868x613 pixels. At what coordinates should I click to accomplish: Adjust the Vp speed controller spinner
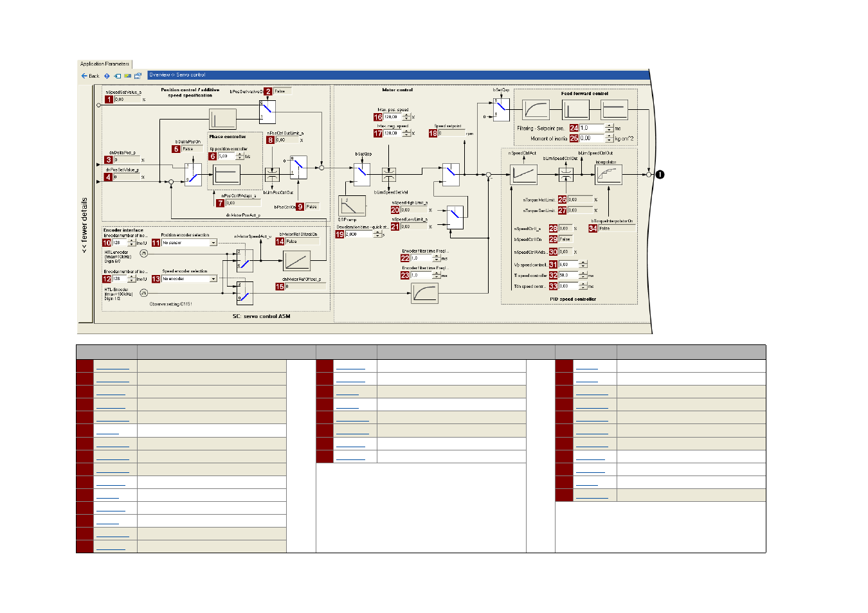(x=583, y=264)
